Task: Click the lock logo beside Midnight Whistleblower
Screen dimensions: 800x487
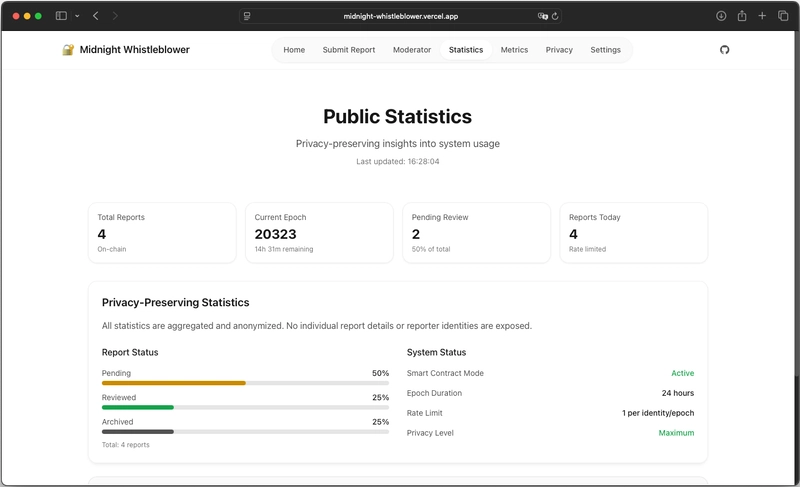Action: pos(68,49)
